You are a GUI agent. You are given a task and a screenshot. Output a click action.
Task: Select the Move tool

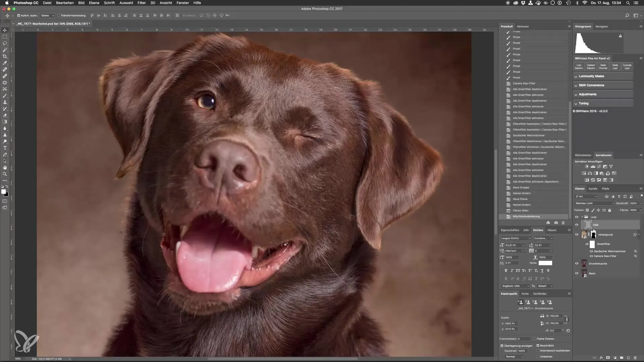click(5, 30)
